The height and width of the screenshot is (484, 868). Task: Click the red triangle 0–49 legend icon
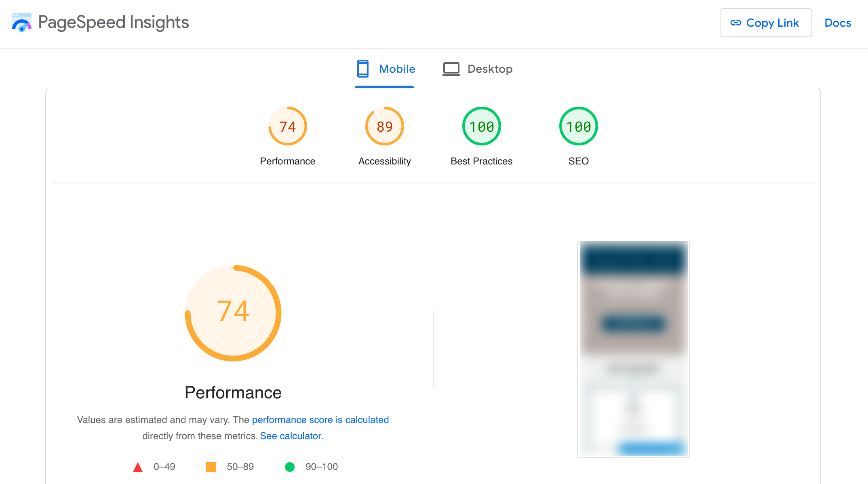pos(138,467)
